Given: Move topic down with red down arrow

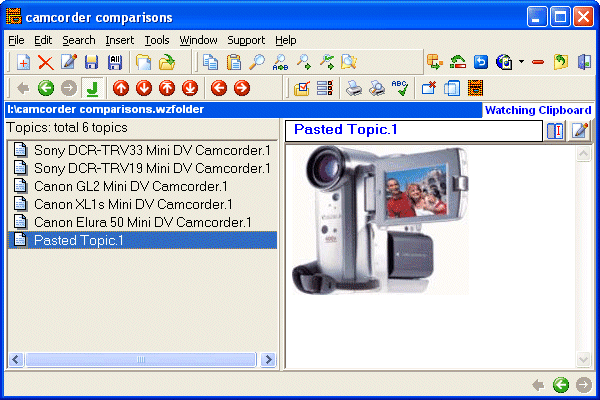Looking at the screenshot, I should pos(144,88).
